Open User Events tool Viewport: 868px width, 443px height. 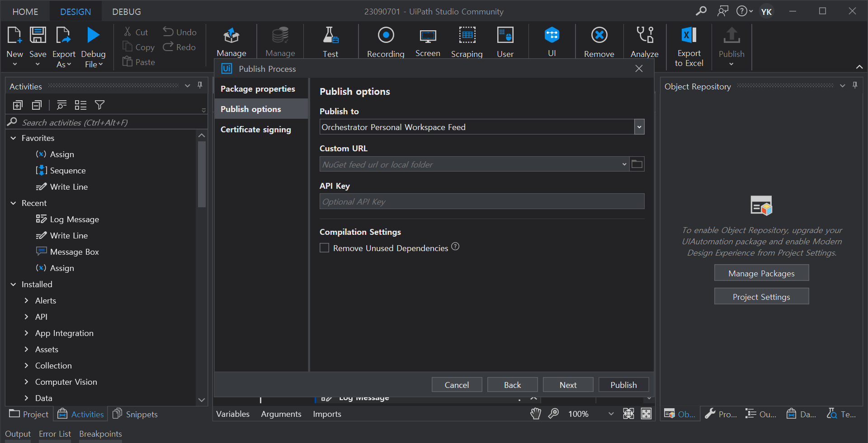point(505,35)
